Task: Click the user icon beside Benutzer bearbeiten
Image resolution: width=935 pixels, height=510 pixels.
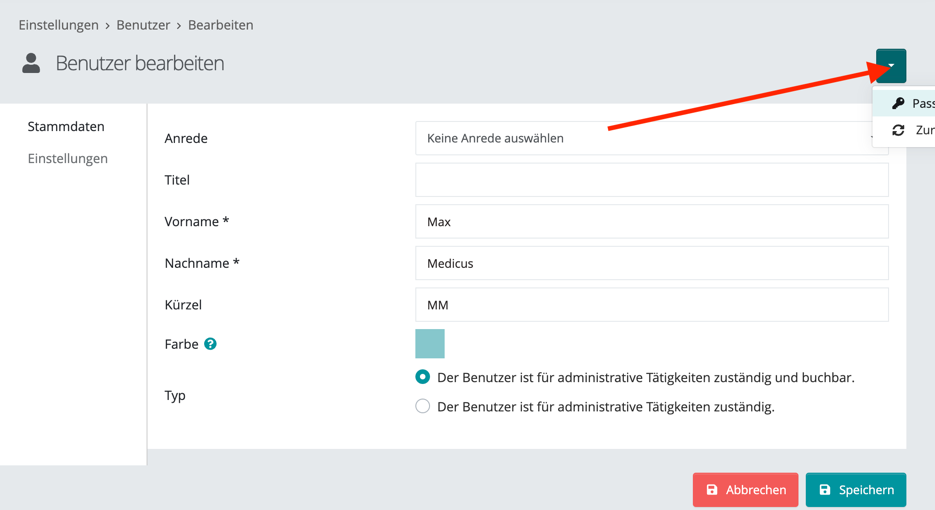Action: click(31, 63)
